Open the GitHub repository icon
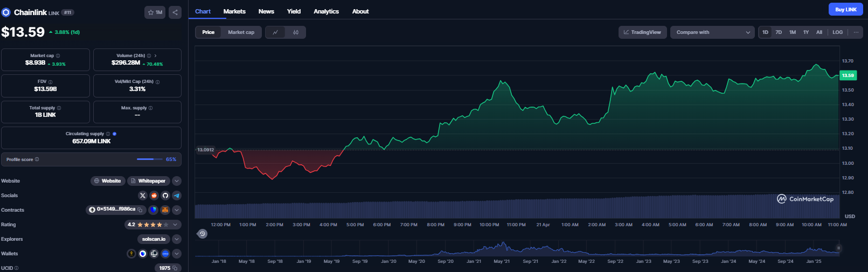868x272 pixels. pos(165,196)
